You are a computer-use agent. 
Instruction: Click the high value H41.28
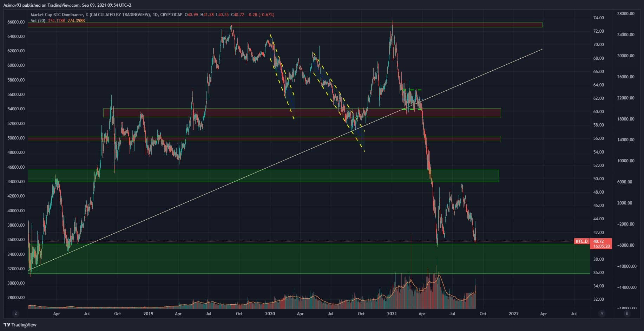pos(208,15)
